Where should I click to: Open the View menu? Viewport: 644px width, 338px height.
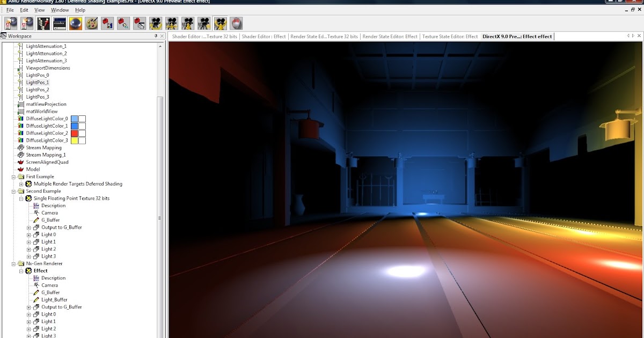coord(40,10)
